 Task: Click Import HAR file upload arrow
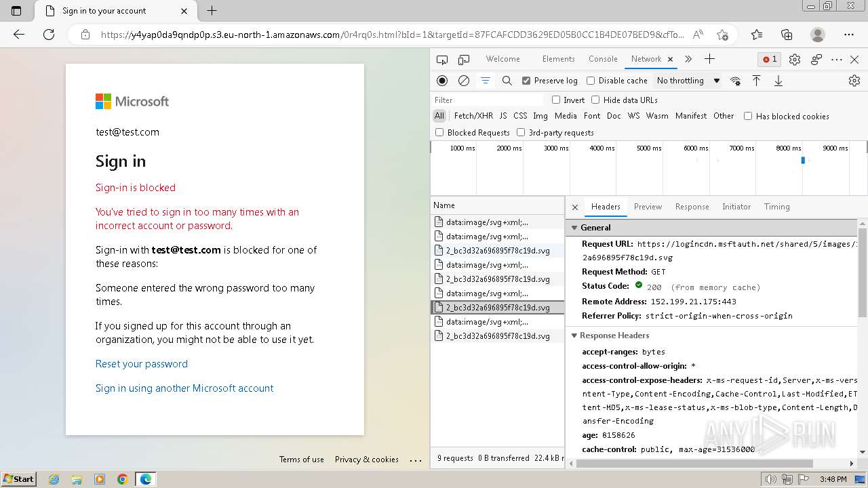(x=757, y=81)
